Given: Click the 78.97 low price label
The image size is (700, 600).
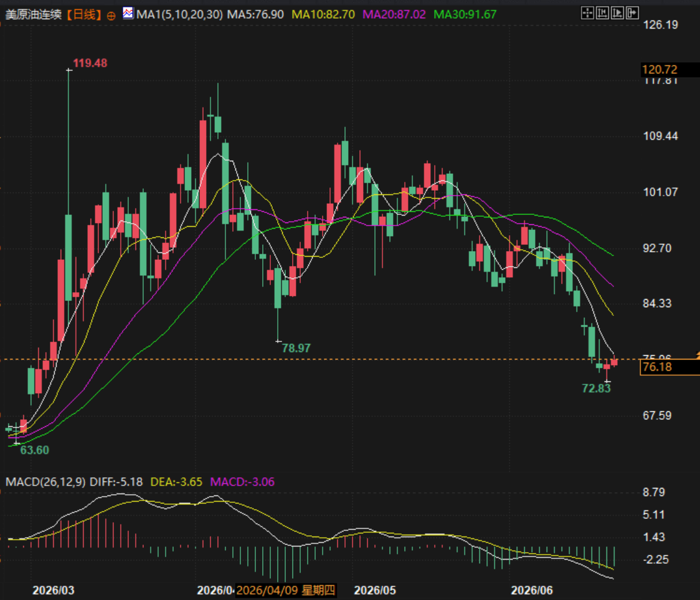Looking at the screenshot, I should coord(296,348).
